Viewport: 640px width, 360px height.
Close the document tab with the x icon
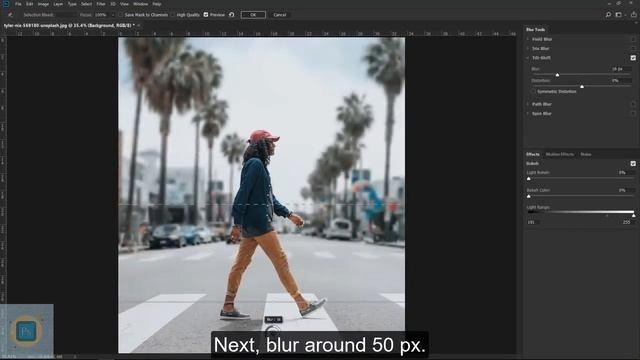139,25
